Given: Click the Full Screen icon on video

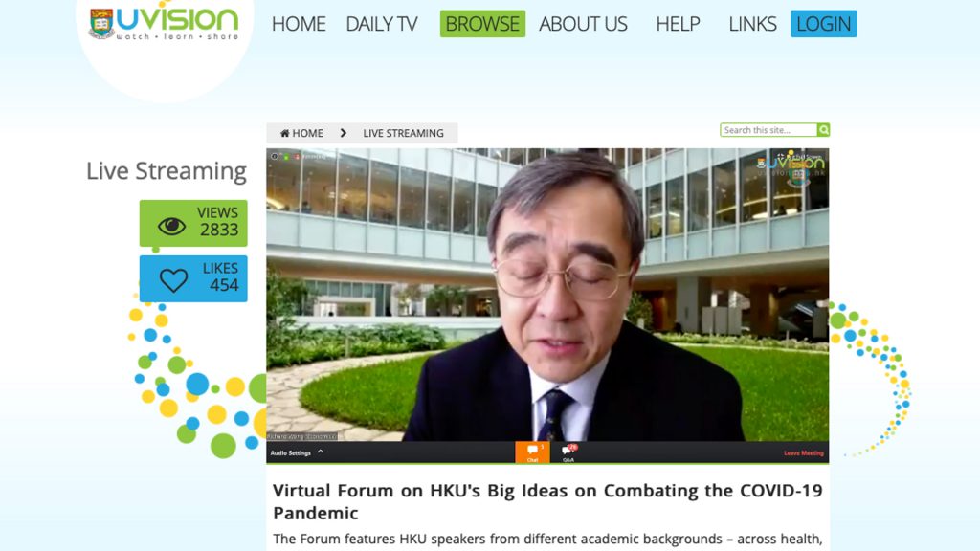Looking at the screenshot, I should 780,156.
